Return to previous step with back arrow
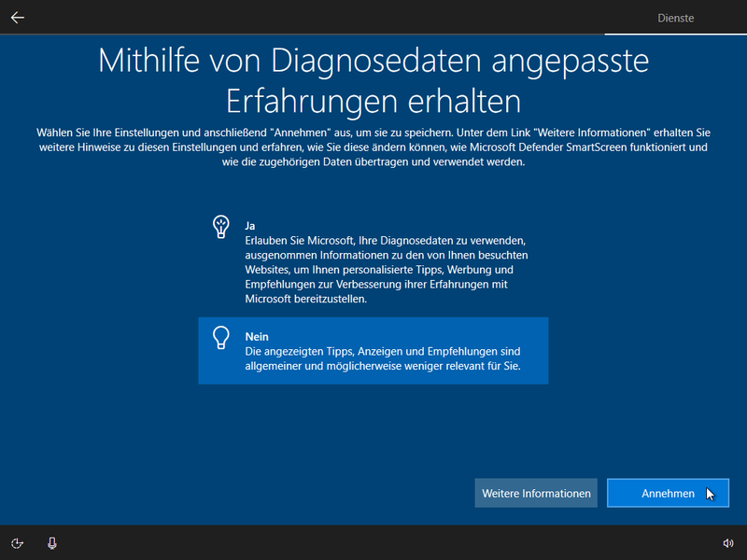Image resolution: width=747 pixels, height=560 pixels. point(17,17)
